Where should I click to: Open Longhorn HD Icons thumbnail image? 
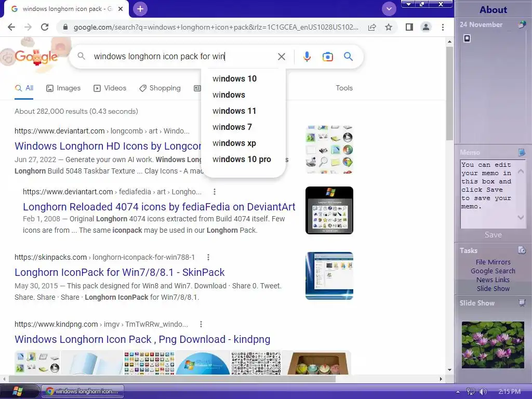coord(329,149)
